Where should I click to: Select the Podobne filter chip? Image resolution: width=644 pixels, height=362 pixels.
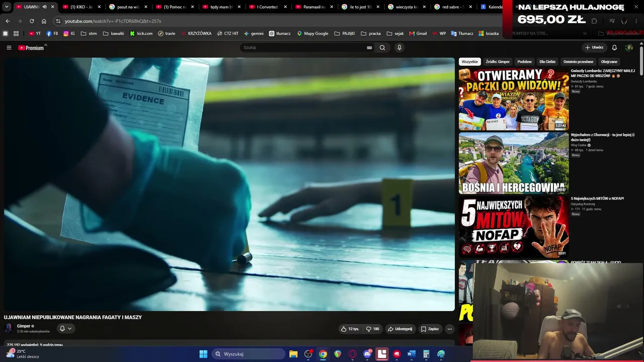click(x=525, y=62)
